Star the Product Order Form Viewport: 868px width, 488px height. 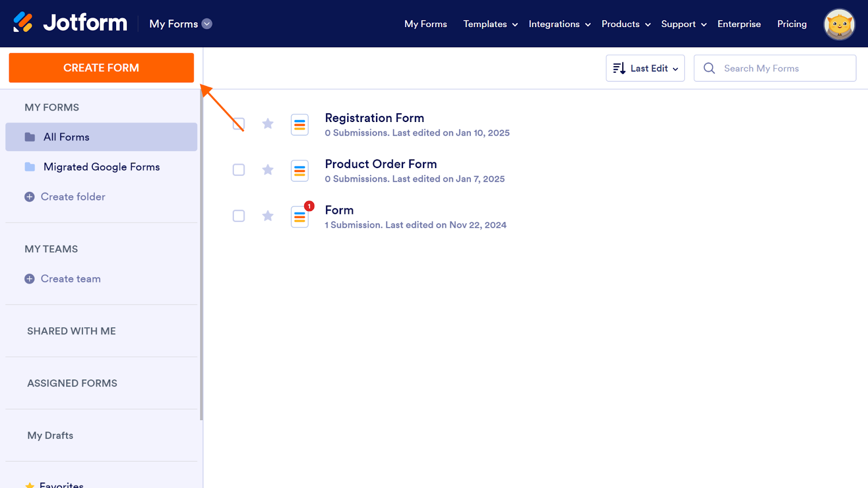coord(268,170)
